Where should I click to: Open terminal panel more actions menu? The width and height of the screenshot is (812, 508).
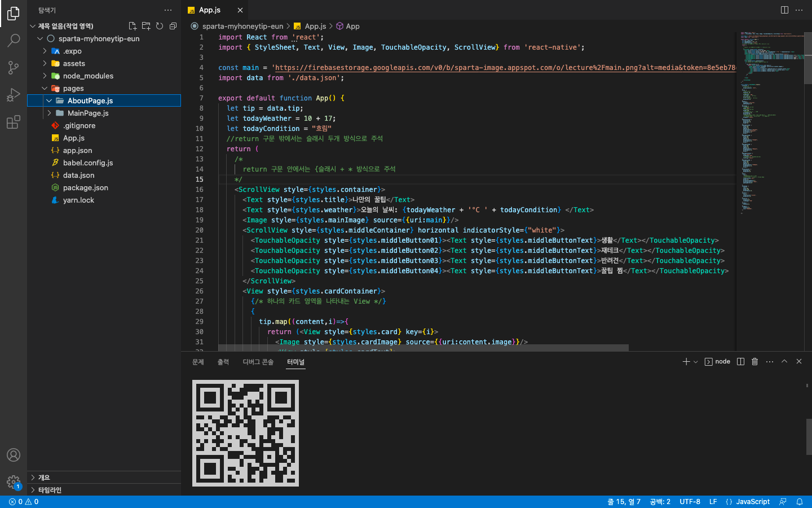click(770, 361)
